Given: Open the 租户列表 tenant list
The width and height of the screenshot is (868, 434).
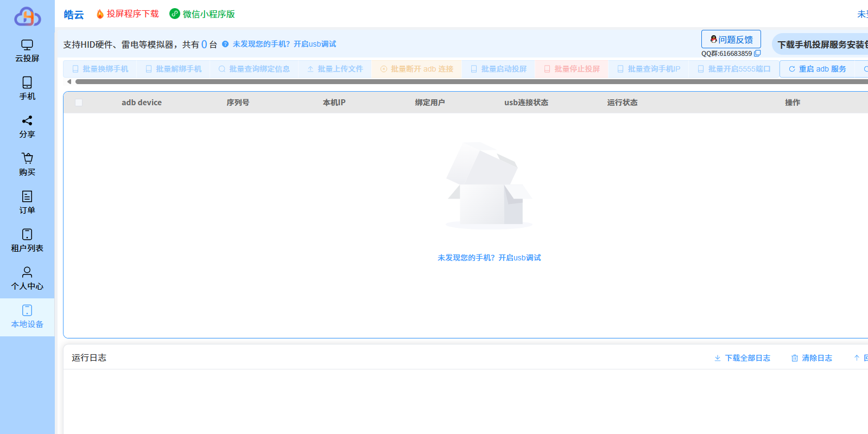Looking at the screenshot, I should [x=27, y=241].
